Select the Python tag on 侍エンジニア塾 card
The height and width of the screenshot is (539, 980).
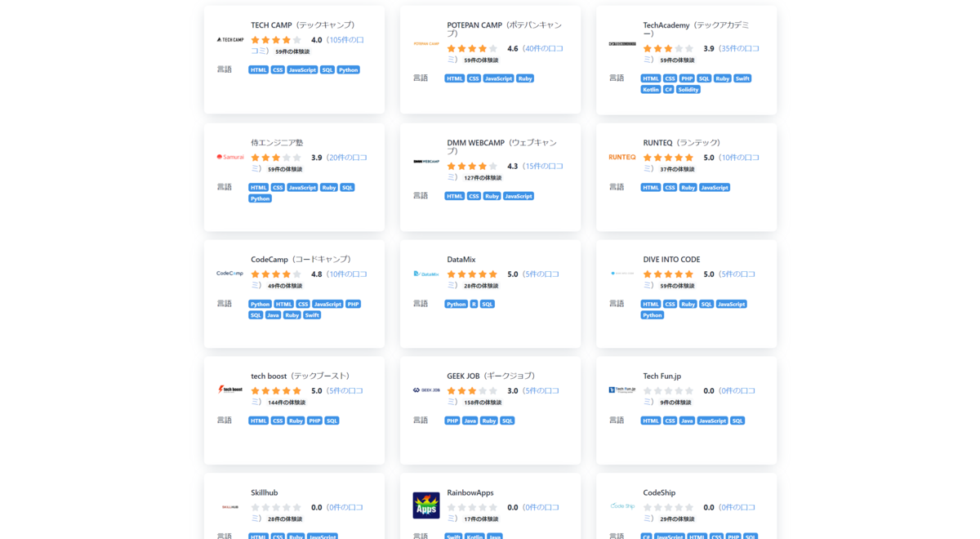tap(261, 198)
